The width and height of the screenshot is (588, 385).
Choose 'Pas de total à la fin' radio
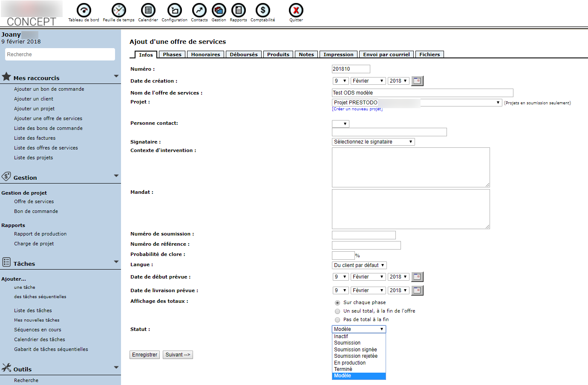click(x=337, y=320)
